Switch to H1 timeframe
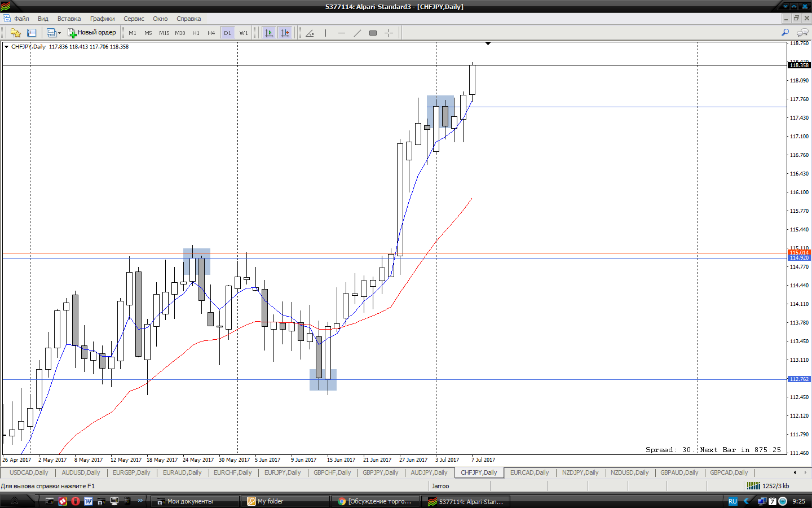This screenshot has height=508, width=812. point(196,33)
